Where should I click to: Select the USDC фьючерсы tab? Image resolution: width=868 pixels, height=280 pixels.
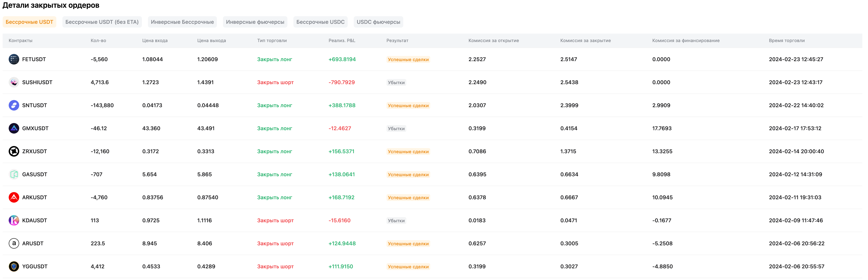[378, 22]
